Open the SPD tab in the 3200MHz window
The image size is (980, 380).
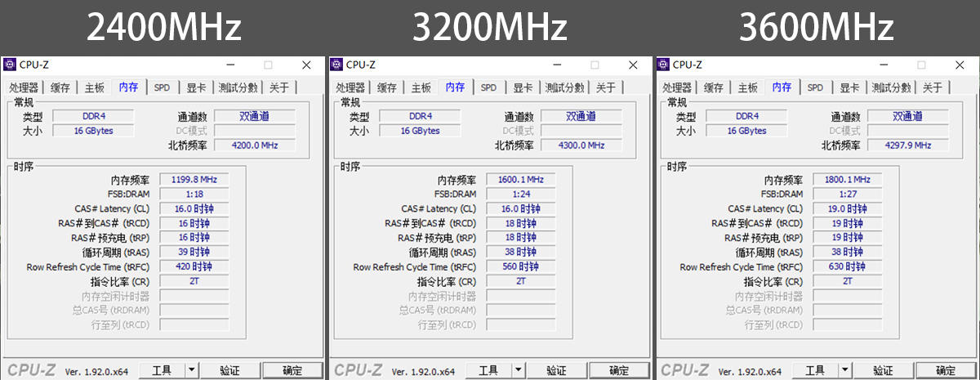click(x=488, y=87)
